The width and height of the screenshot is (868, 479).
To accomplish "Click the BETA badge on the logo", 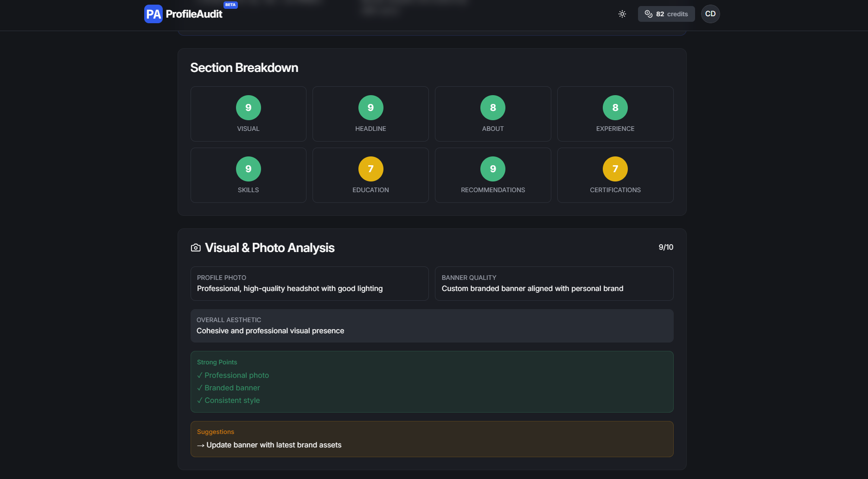I will point(230,5).
